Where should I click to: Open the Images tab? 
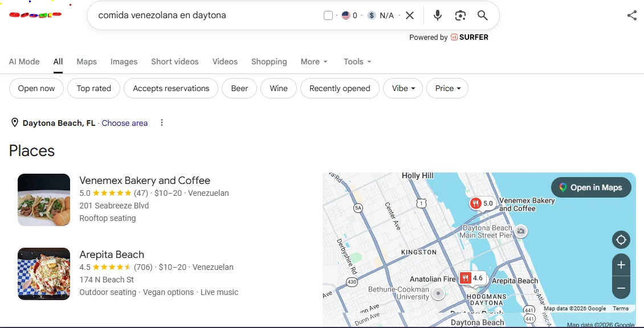click(124, 61)
